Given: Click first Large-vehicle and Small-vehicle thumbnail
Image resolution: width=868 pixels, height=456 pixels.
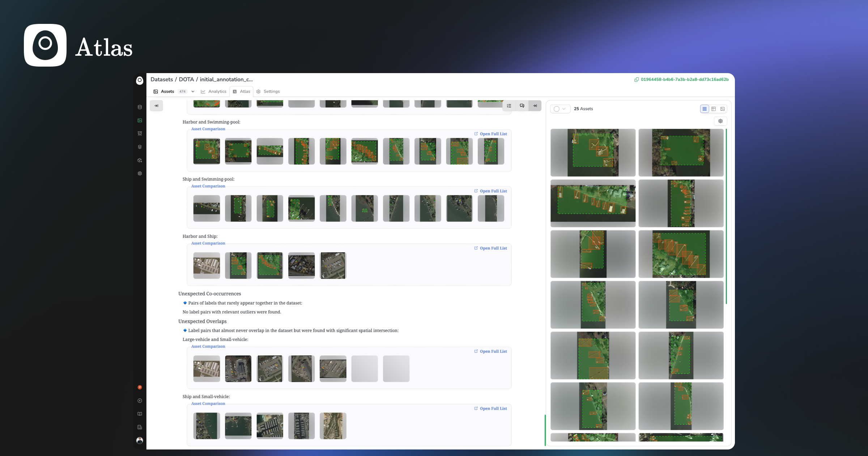Looking at the screenshot, I should [x=207, y=368].
